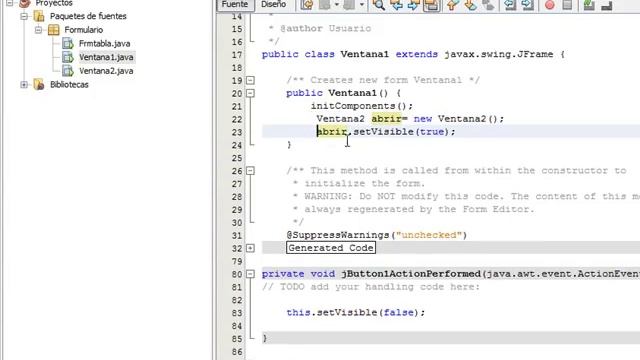Go to Next Bookmark icon
Image resolution: width=640 pixels, height=360 pixels.
pyautogui.click(x=471, y=5)
